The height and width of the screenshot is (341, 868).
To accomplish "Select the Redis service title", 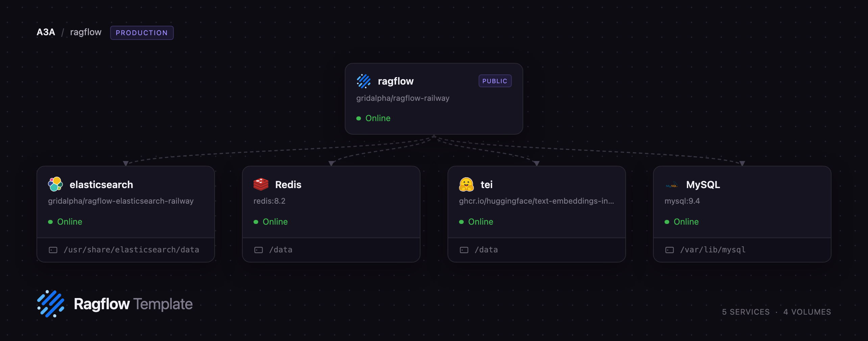I will tap(288, 185).
